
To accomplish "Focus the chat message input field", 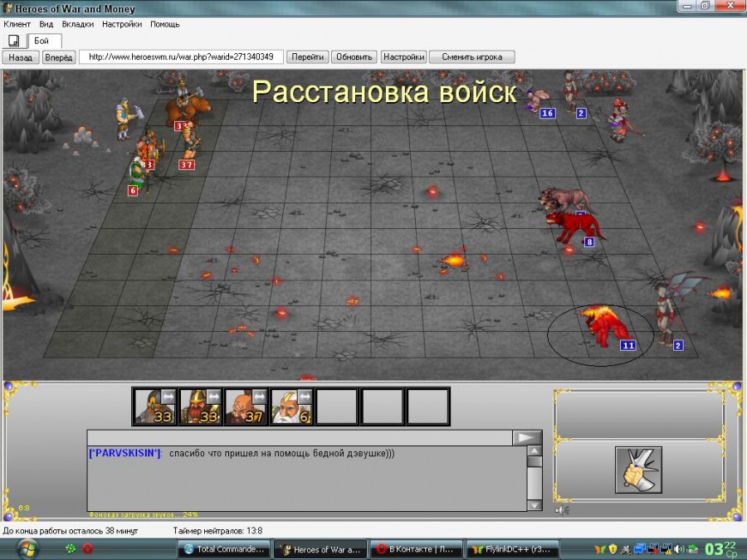I will (300, 437).
